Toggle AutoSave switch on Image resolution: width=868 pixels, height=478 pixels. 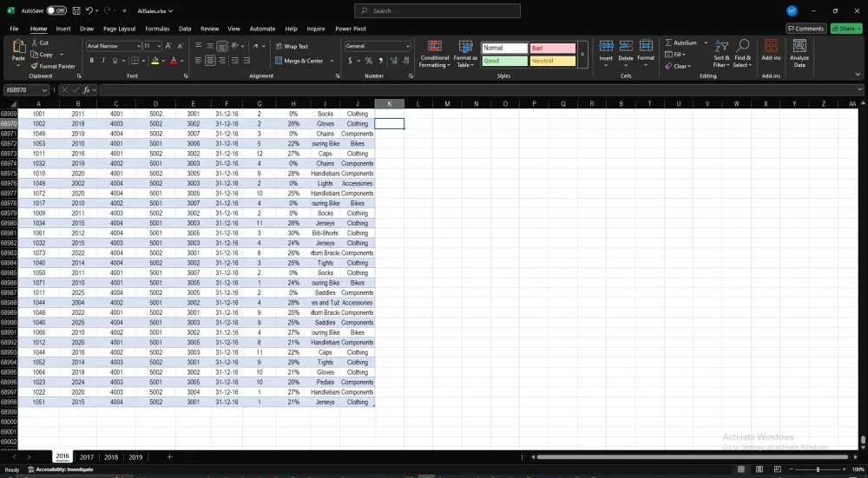point(56,10)
